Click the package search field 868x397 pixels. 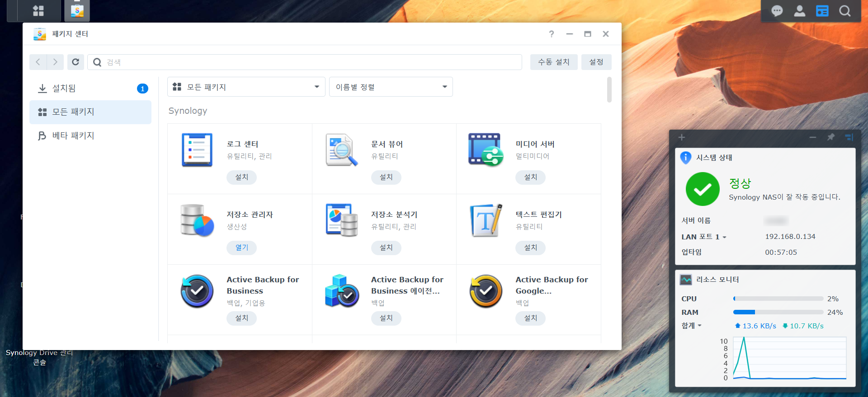(x=305, y=62)
